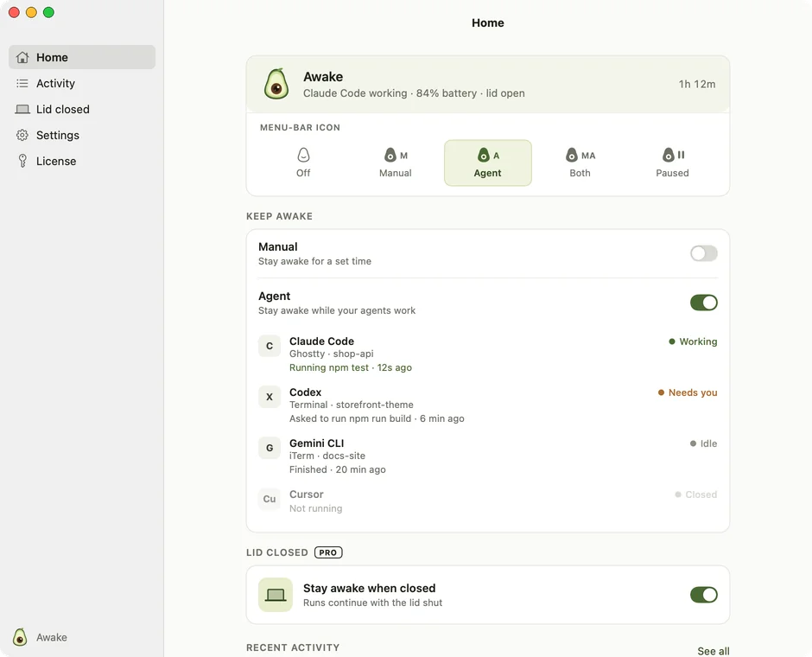Click the Lid closed laptop icon in sidebar

tap(22, 109)
